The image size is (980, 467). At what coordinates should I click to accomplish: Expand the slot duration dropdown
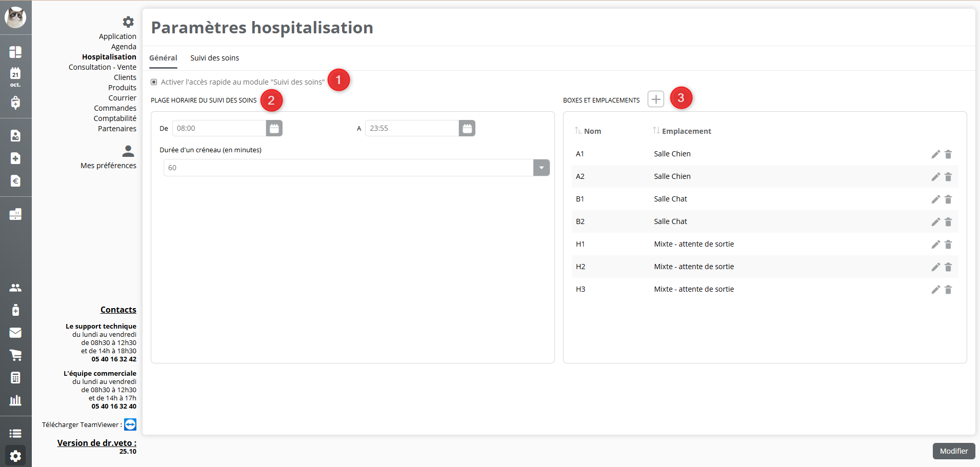tap(541, 168)
